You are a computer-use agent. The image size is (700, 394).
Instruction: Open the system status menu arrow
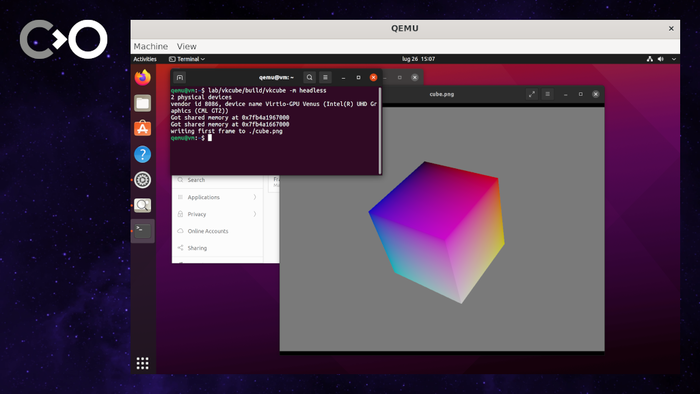(x=674, y=59)
